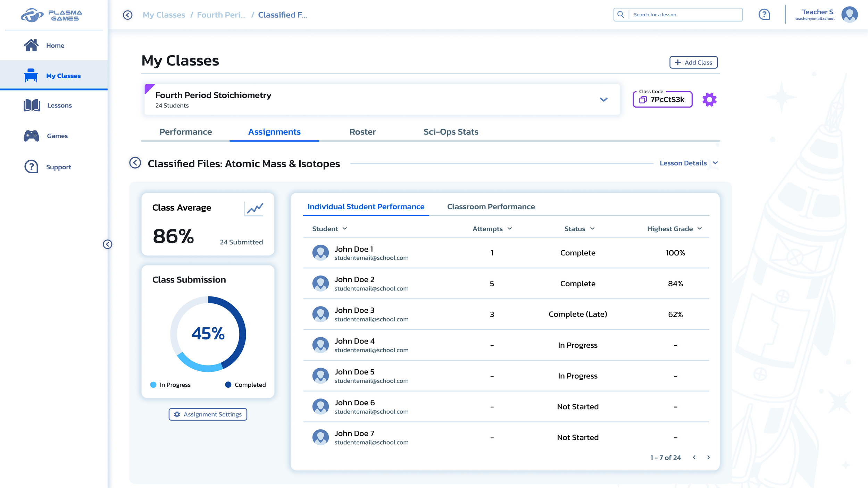
Task: Open the help question mark icon in header
Action: [x=764, y=15]
